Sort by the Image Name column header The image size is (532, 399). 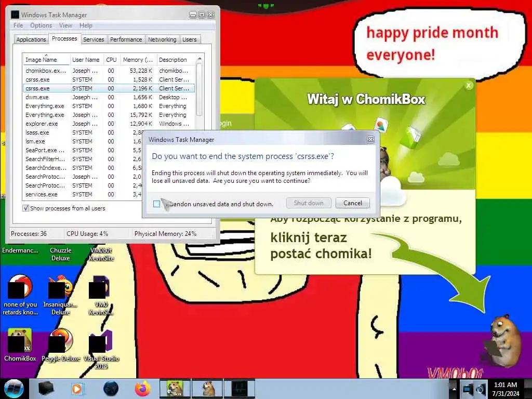[x=46, y=60]
